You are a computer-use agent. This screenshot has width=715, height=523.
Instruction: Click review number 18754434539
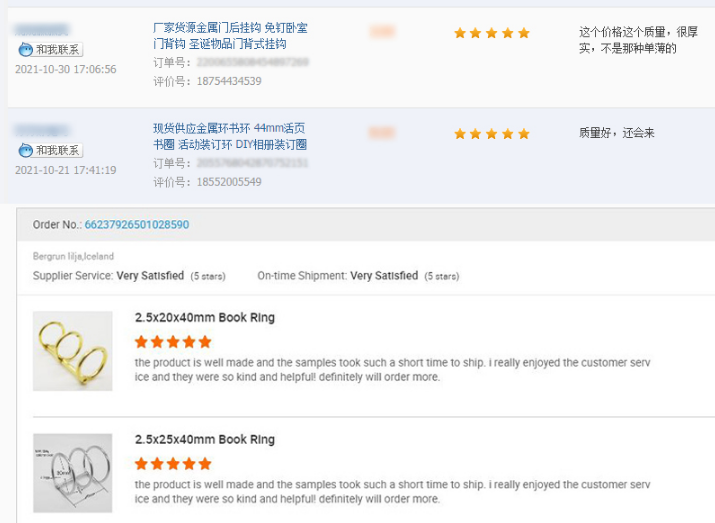pyautogui.click(x=229, y=81)
